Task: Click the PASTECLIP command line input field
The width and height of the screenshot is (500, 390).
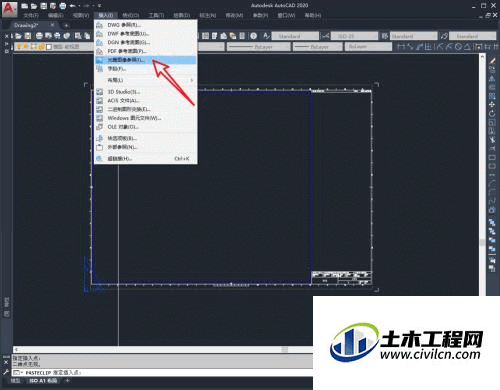Action: (162, 372)
